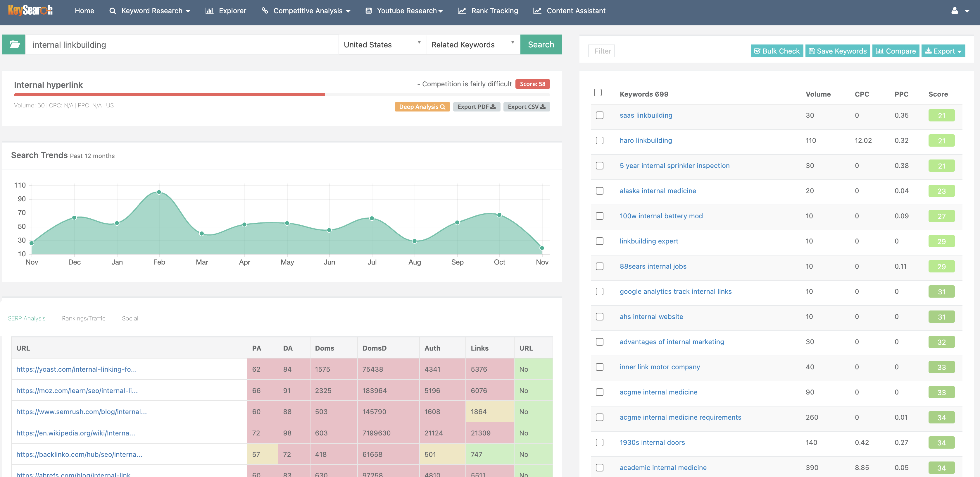Screen dimensions: 980x477
Task: Toggle checkbox for acgme internal medicine
Action: coord(599,392)
